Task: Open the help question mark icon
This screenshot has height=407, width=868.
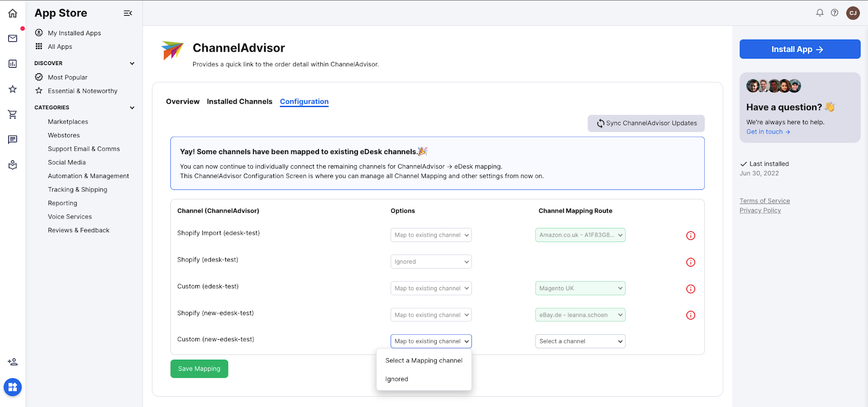Action: (834, 12)
